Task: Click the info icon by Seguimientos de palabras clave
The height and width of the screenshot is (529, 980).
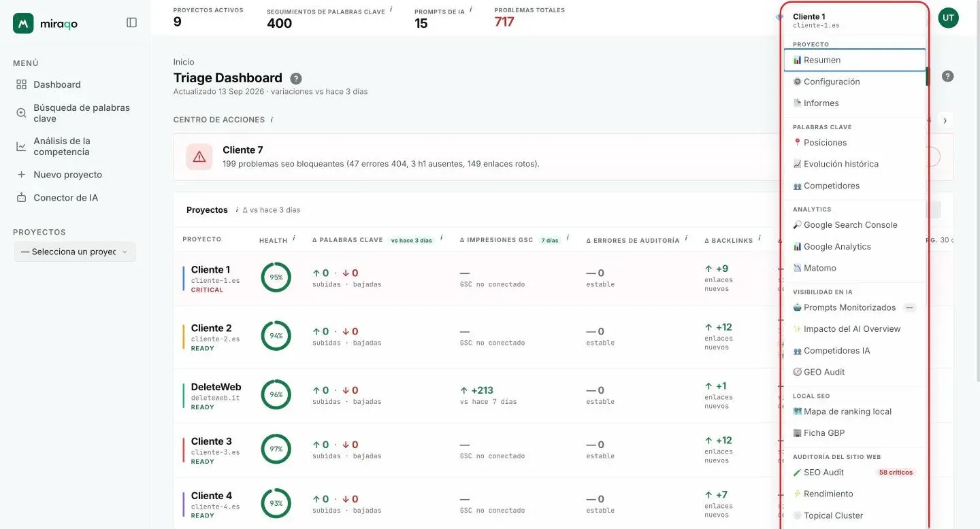Action: point(391,10)
